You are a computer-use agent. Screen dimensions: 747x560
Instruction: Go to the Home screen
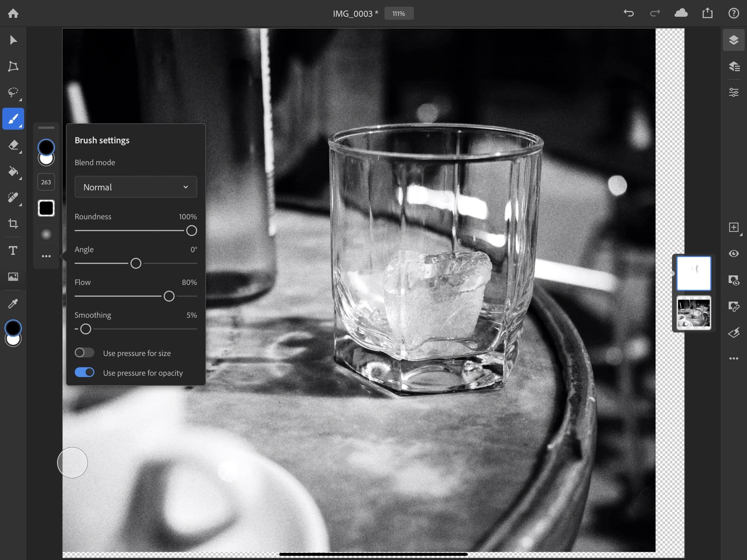[14, 13]
